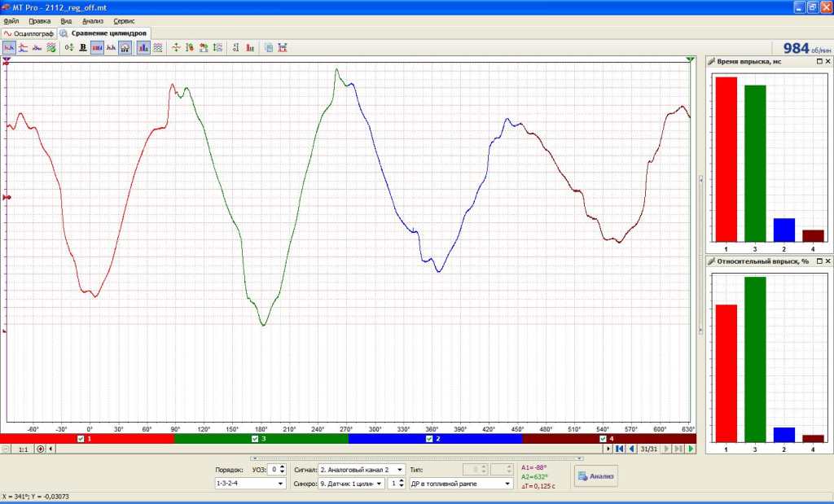Image resolution: width=834 pixels, height=504 pixels.
Task: Close the 'Время впрыска, мс' panel
Action: (x=827, y=62)
